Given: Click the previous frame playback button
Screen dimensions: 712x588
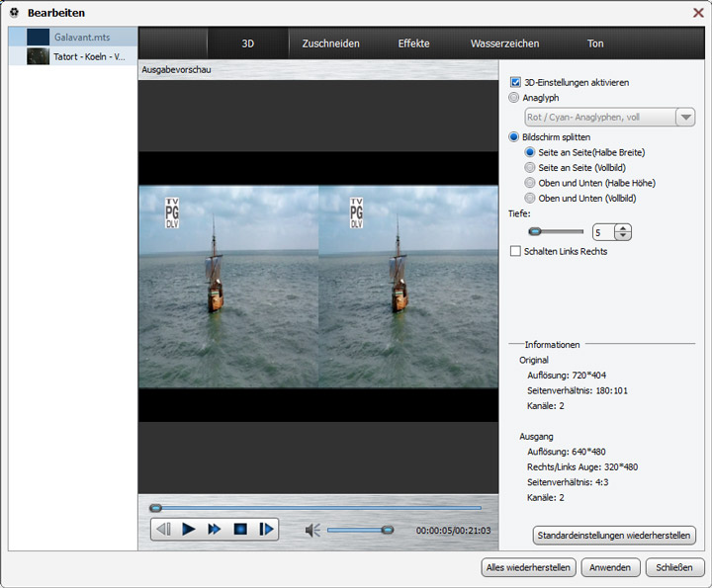Looking at the screenshot, I should (163, 529).
